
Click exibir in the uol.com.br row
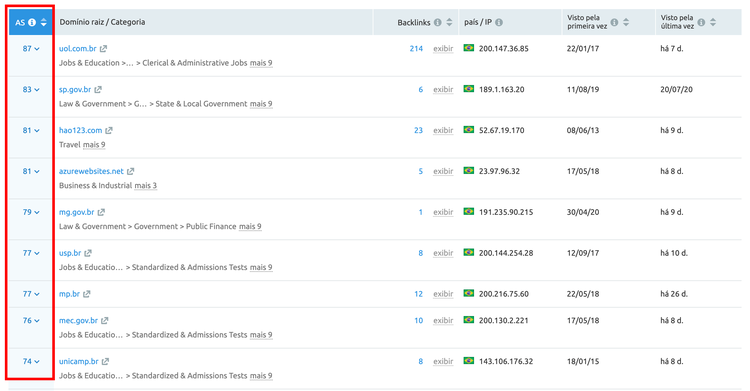coord(443,49)
